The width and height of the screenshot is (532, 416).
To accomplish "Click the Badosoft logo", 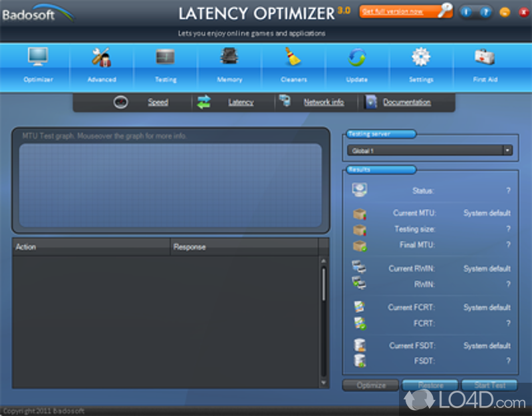I will coord(37,13).
